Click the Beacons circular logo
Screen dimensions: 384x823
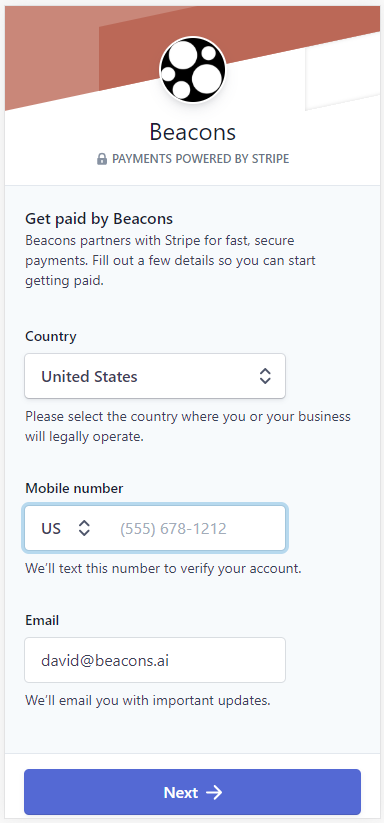tap(193, 70)
